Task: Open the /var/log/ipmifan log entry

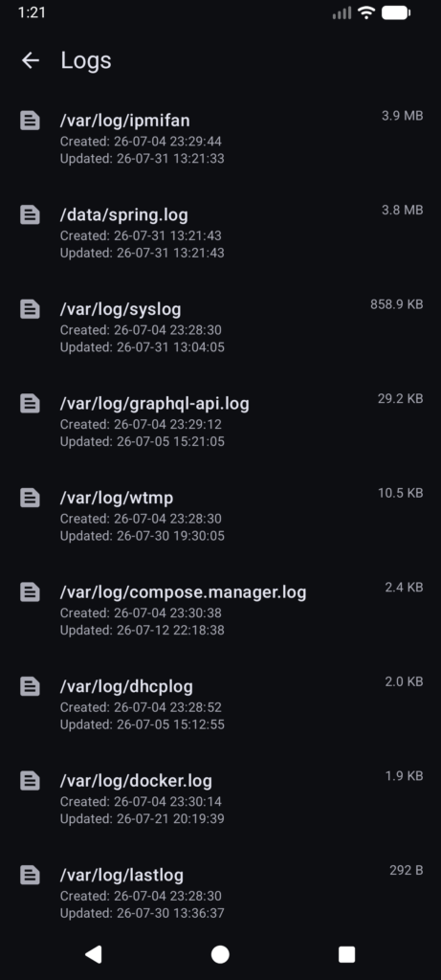Action: coord(220,138)
